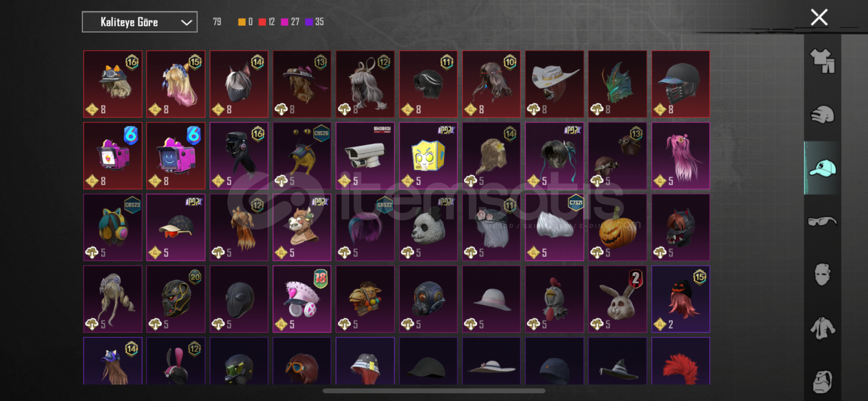Click the dropdown chevron arrow
Screen dimensions: 868x401
click(186, 22)
